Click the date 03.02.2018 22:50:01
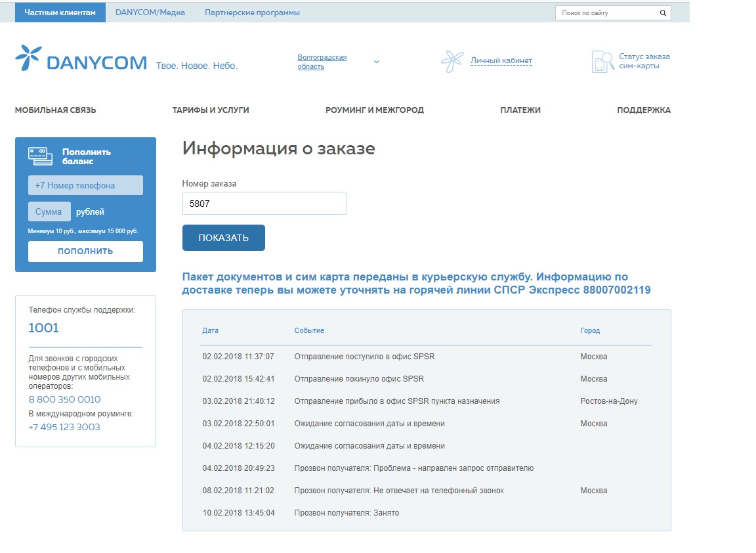 (x=239, y=423)
